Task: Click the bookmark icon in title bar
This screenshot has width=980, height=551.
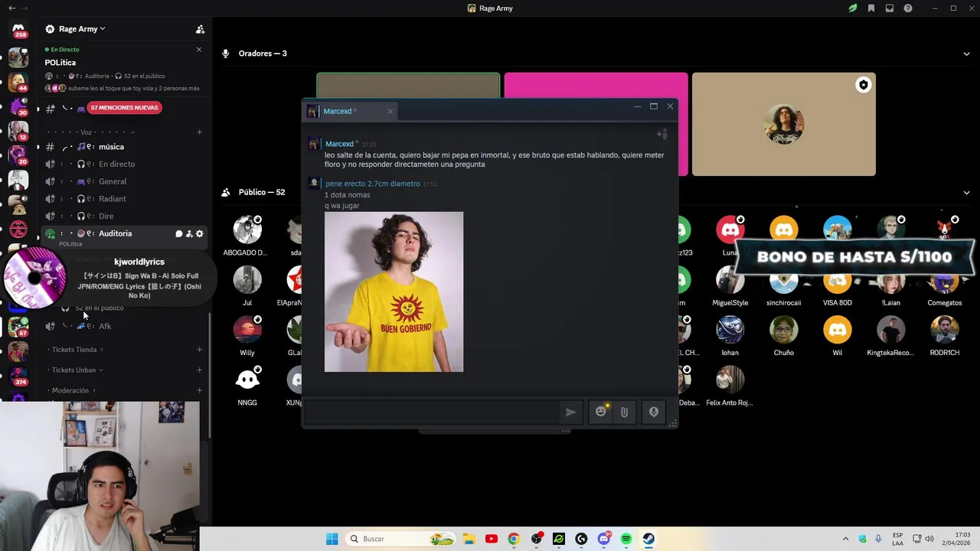Action: [x=871, y=8]
